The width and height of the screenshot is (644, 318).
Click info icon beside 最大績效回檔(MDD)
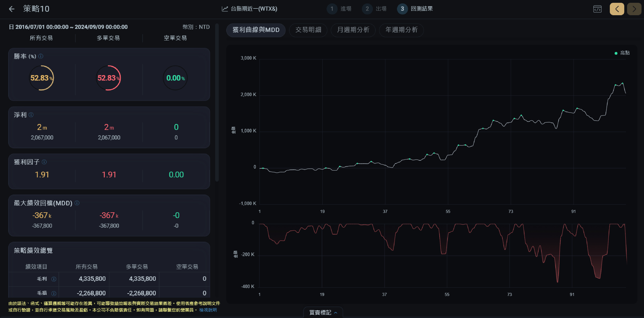pos(77,203)
